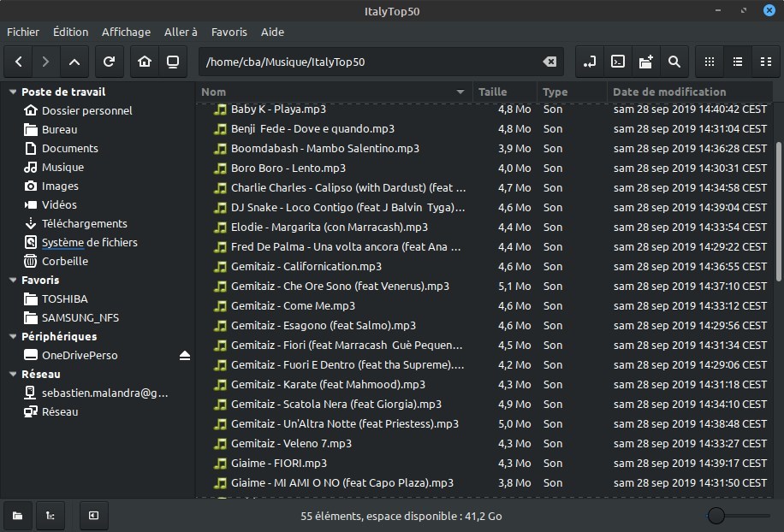The image size is (784, 532).
Task: Open the Favoris menu in menu bar
Action: point(229,32)
